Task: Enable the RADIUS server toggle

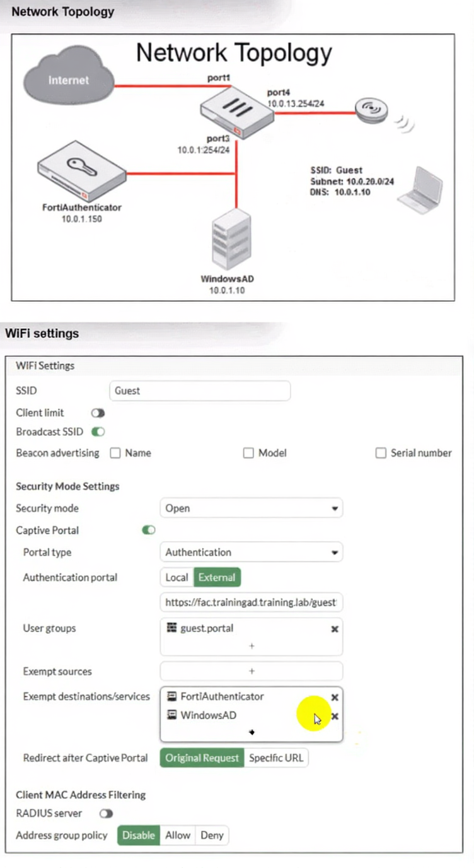Action: [x=106, y=814]
